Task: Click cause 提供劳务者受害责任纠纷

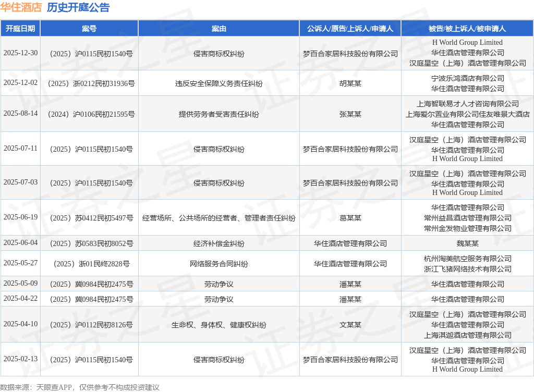Action: [x=219, y=114]
